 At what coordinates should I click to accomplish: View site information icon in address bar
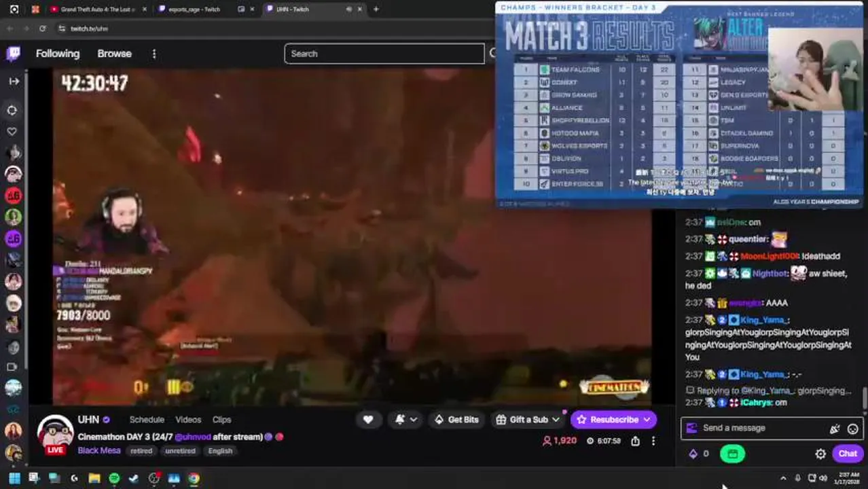(62, 29)
